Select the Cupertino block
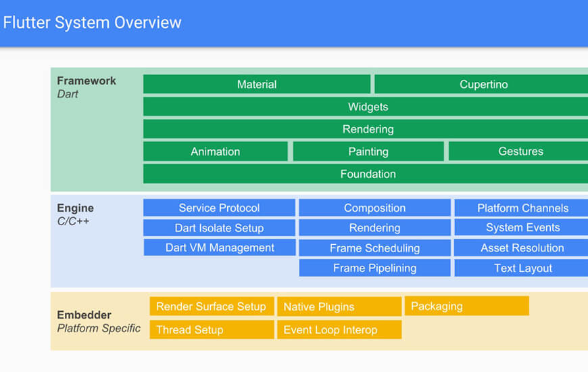This screenshot has width=588, height=372. coord(481,84)
